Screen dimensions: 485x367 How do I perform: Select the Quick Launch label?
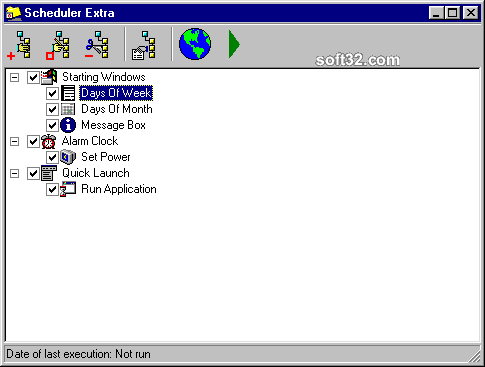pyautogui.click(x=96, y=173)
